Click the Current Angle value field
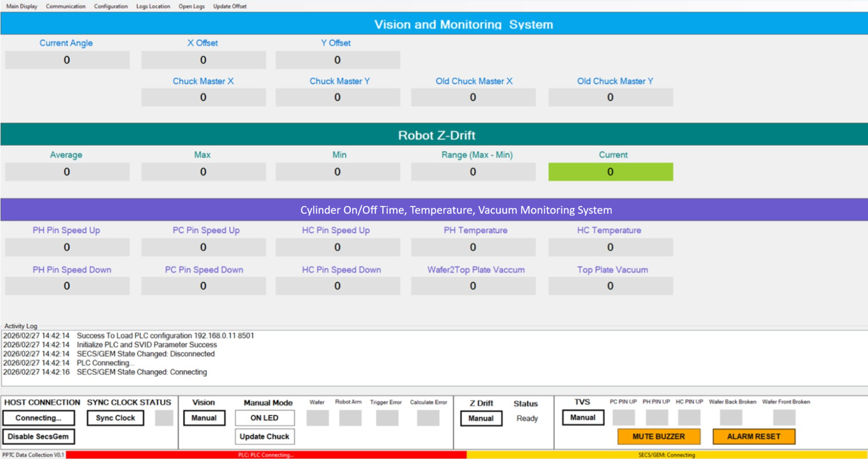868x459 pixels. pos(67,60)
